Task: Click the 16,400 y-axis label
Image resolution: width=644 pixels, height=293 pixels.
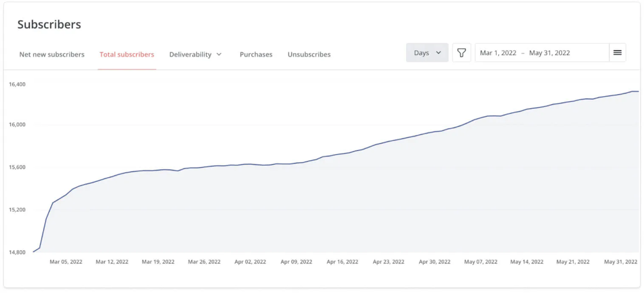Action: [17, 84]
